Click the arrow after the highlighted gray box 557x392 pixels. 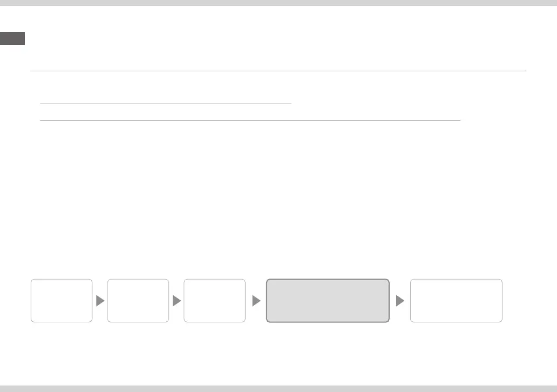(400, 301)
